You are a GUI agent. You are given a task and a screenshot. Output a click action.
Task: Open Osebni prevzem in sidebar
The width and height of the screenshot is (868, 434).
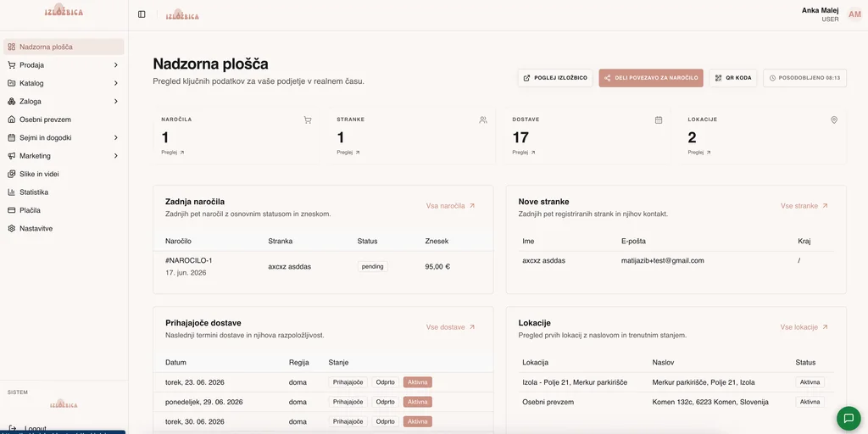[64, 120]
